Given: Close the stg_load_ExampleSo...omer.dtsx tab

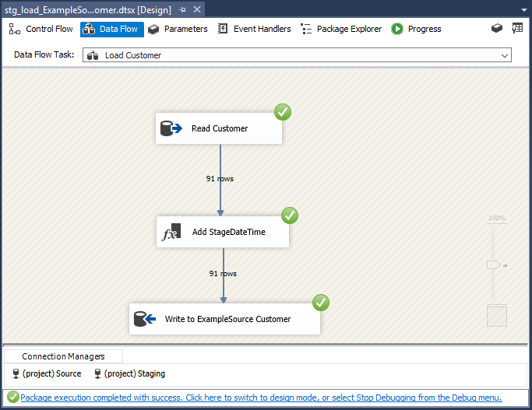Looking at the screenshot, I should [x=197, y=9].
